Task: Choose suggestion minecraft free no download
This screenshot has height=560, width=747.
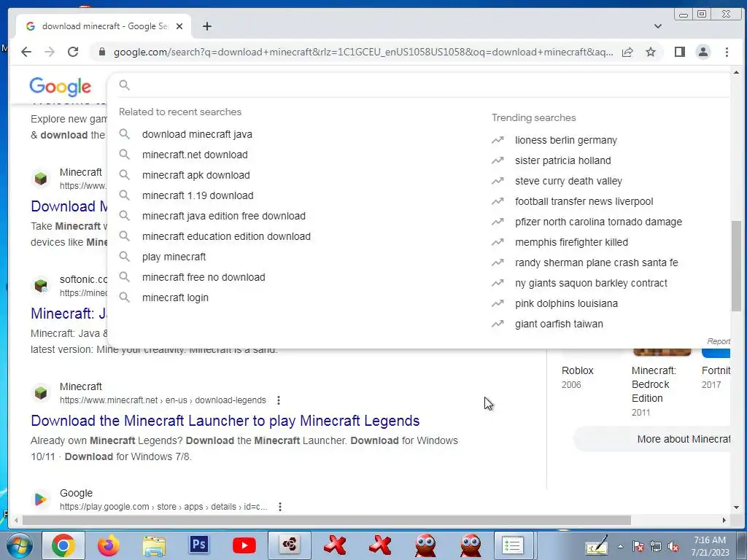Action: point(204,277)
